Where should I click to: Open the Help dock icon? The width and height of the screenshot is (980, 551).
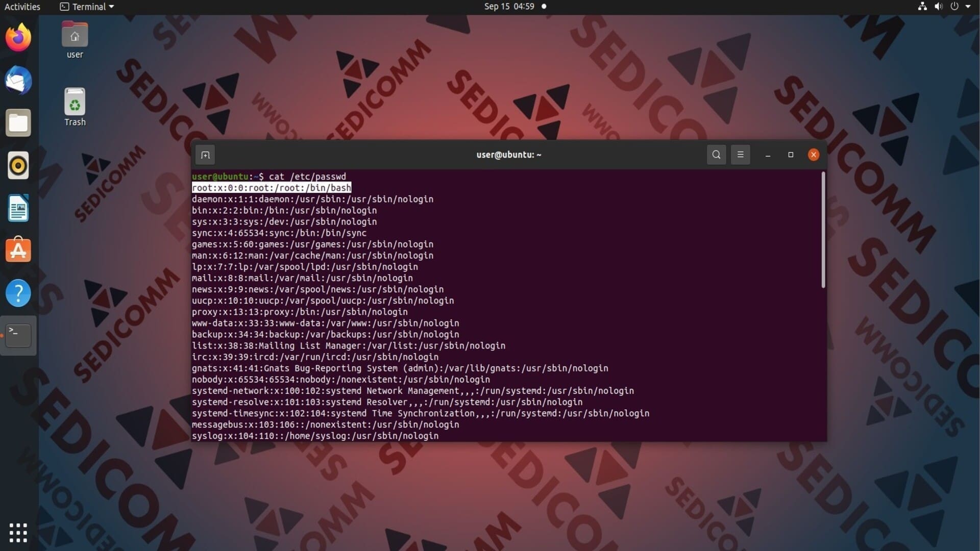[18, 293]
